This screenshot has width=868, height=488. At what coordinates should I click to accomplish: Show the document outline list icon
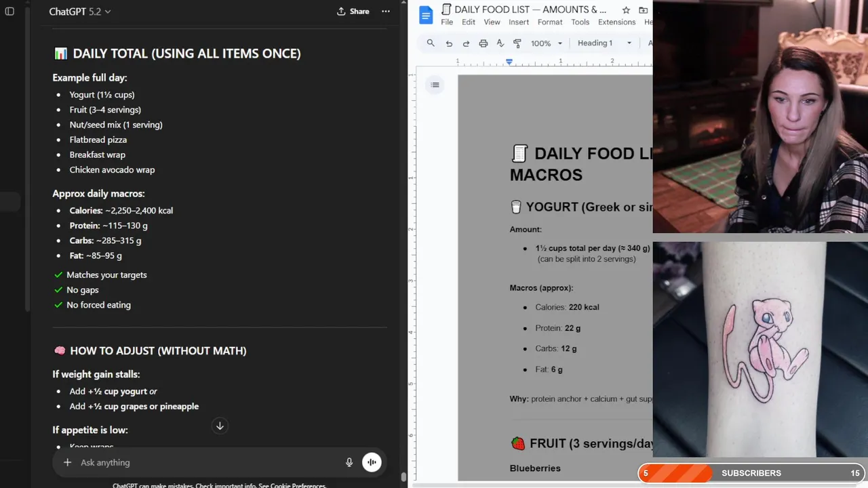pos(435,85)
